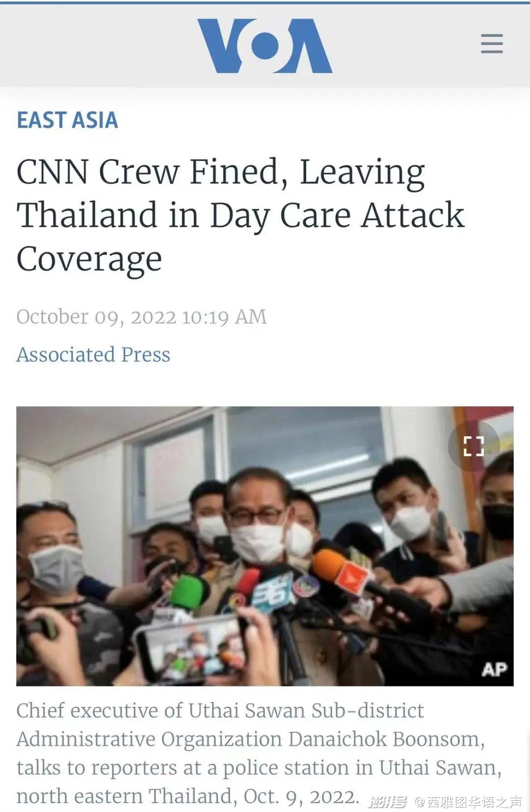Click the caption line ending Oct. 9, 2022
Image resolution: width=530 pixels, height=812 pixels.
pos(188,796)
